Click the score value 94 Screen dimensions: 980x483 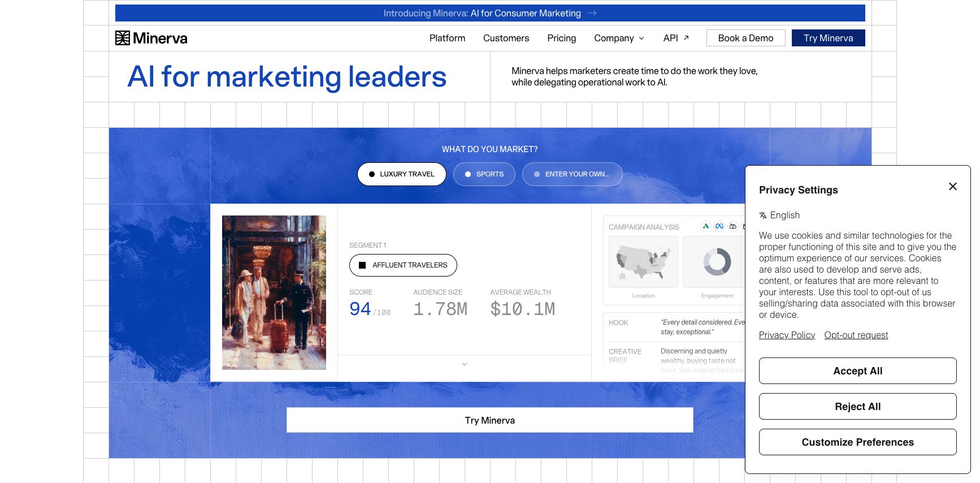(x=360, y=309)
